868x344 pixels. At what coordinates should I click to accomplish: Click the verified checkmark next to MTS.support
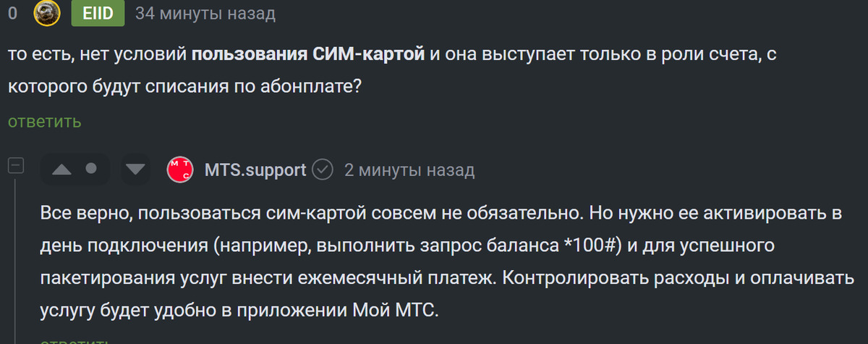click(x=322, y=170)
